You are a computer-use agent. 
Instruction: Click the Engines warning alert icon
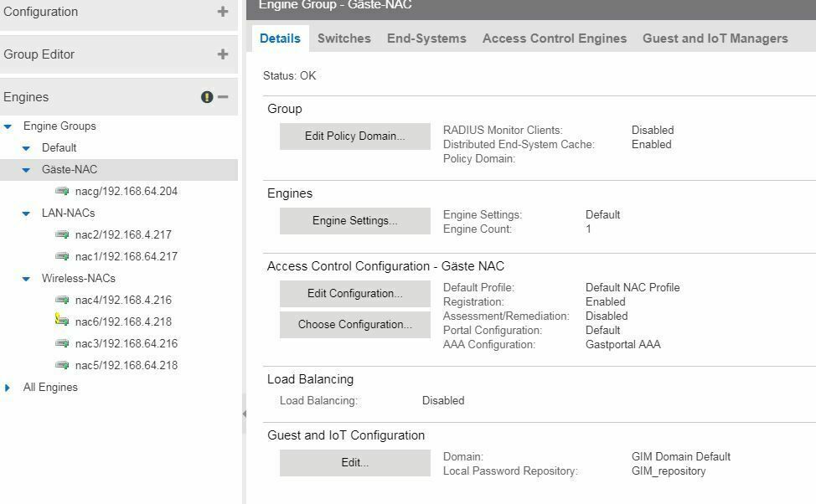(x=207, y=97)
